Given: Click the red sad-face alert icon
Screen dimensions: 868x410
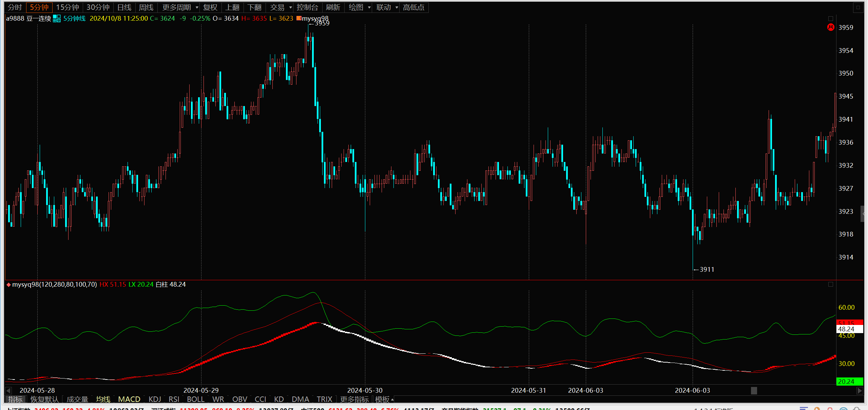Looking at the screenshot, I should point(831,27).
